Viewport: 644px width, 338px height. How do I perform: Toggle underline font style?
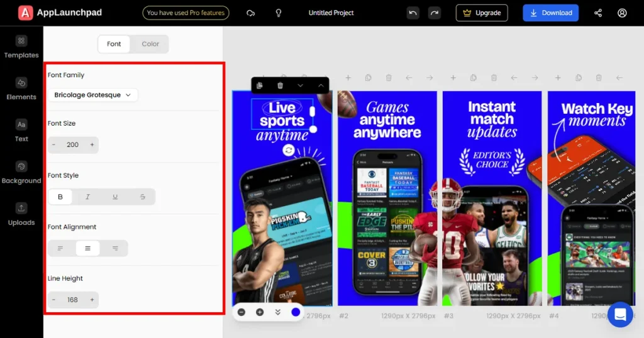[115, 197]
